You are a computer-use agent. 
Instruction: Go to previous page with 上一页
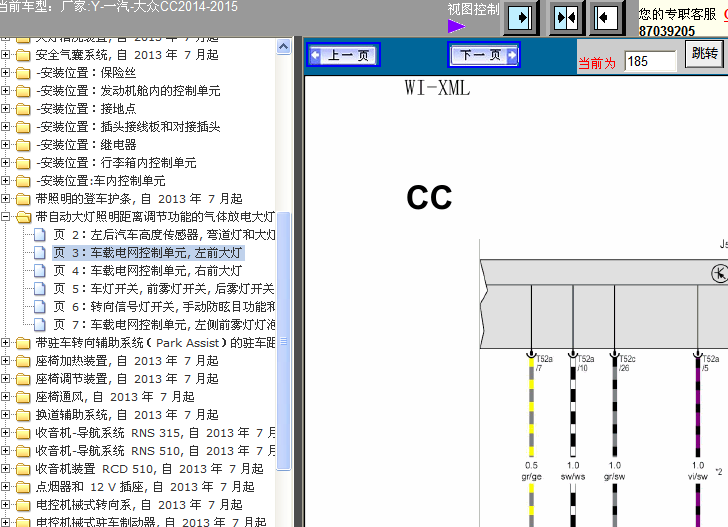(344, 55)
